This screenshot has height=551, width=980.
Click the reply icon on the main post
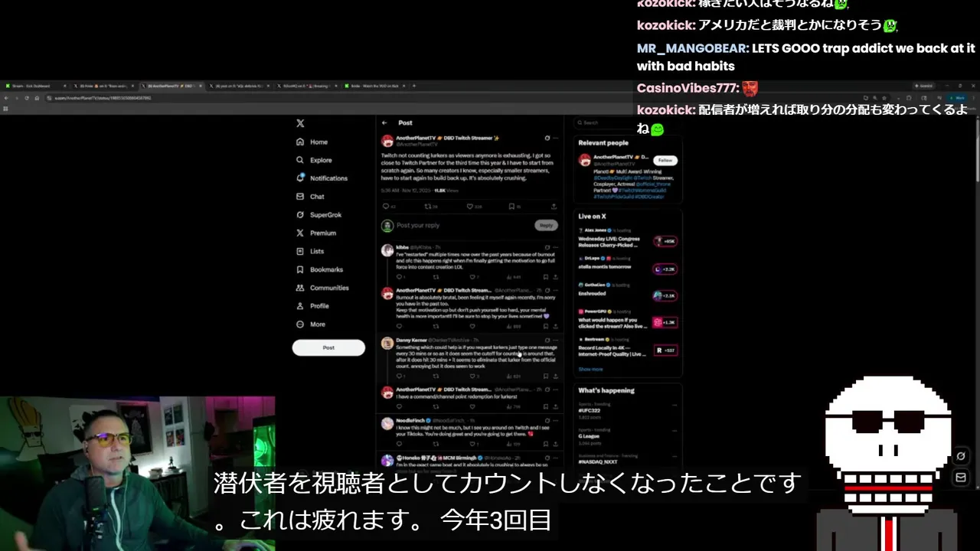coord(386,206)
